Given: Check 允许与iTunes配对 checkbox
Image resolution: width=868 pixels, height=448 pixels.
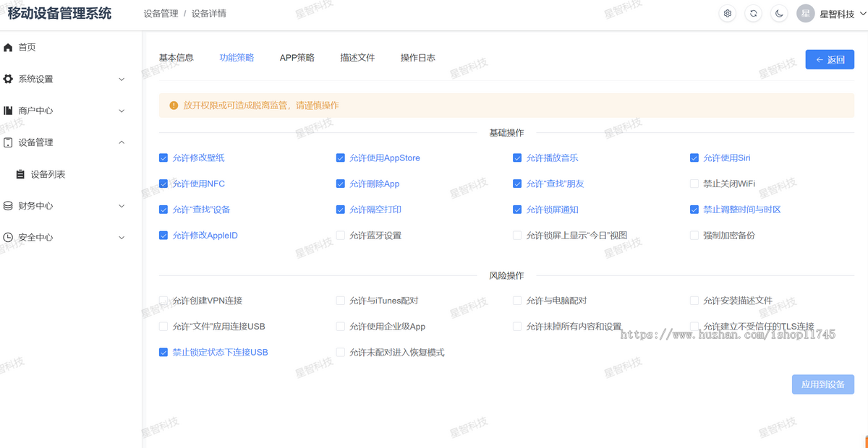Looking at the screenshot, I should pyautogui.click(x=341, y=301).
